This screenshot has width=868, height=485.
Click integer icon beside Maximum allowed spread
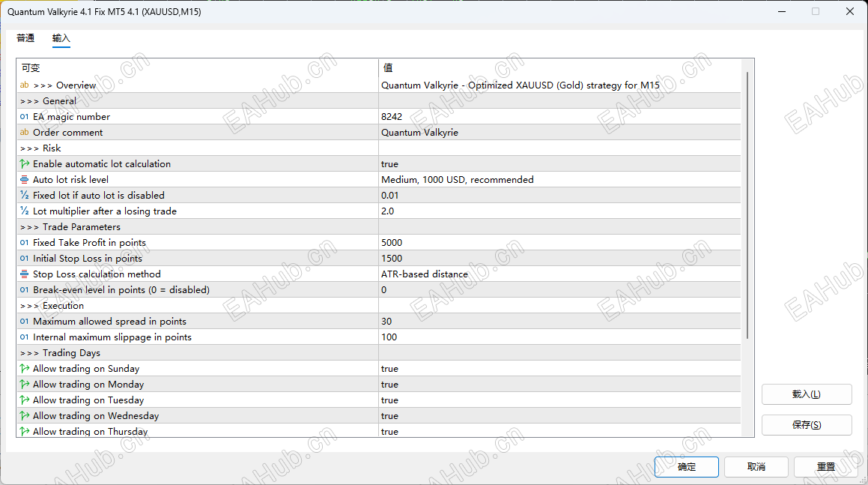(x=25, y=321)
